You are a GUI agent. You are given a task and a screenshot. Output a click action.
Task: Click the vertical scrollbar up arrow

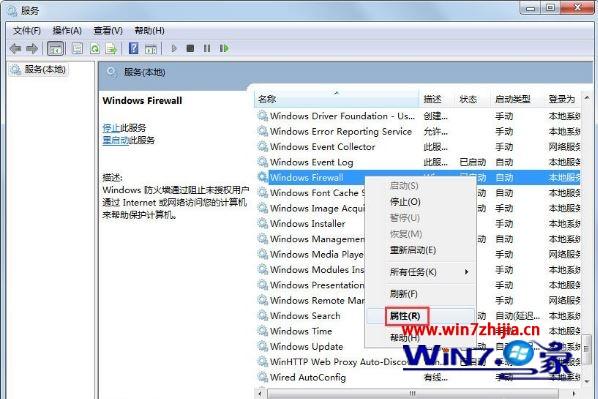coord(587,98)
